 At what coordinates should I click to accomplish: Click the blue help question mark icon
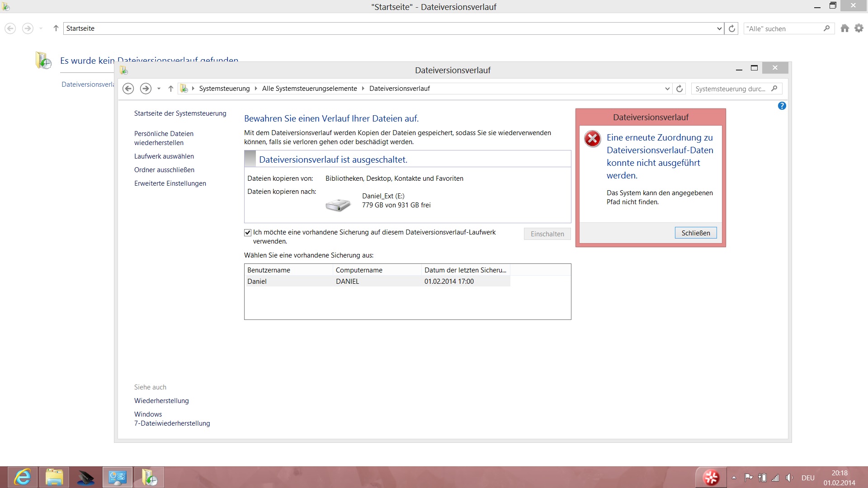(x=782, y=106)
